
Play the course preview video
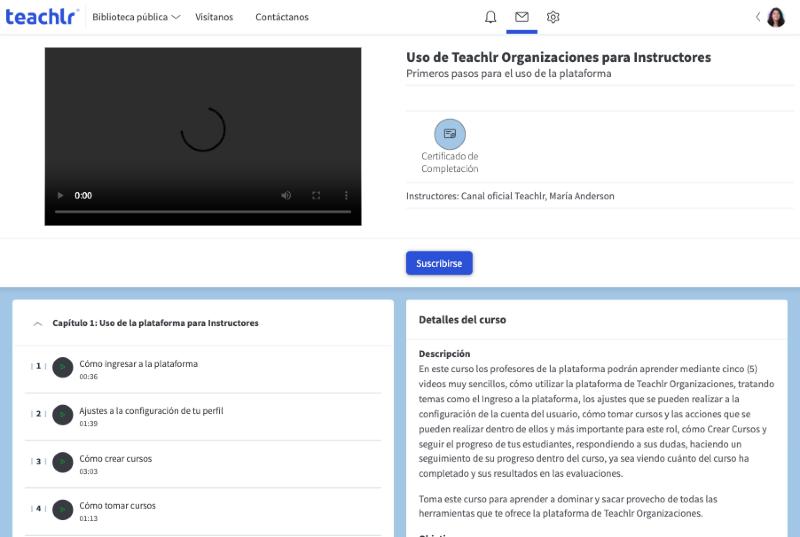[60, 195]
